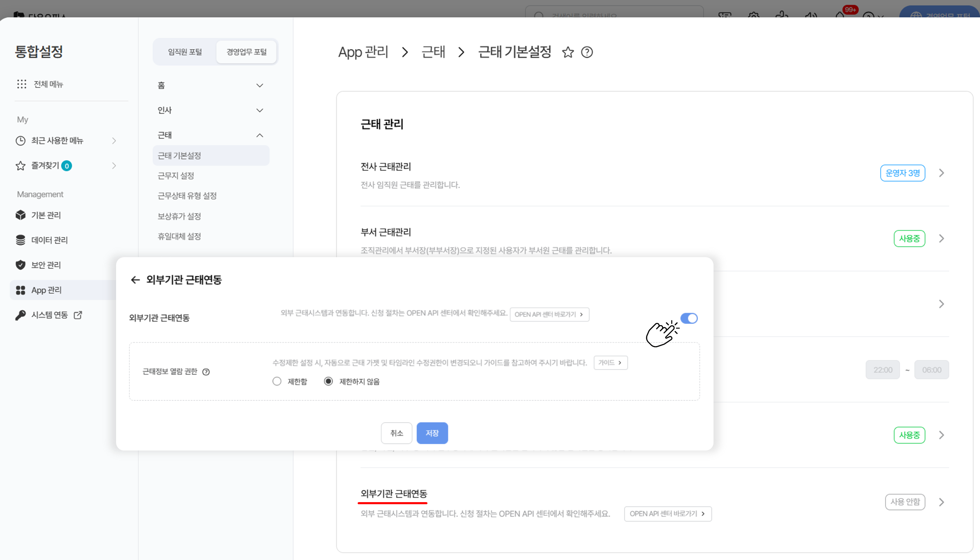Image resolution: width=980 pixels, height=560 pixels.
Task: Select the 제한함 radio button
Action: pos(277,381)
